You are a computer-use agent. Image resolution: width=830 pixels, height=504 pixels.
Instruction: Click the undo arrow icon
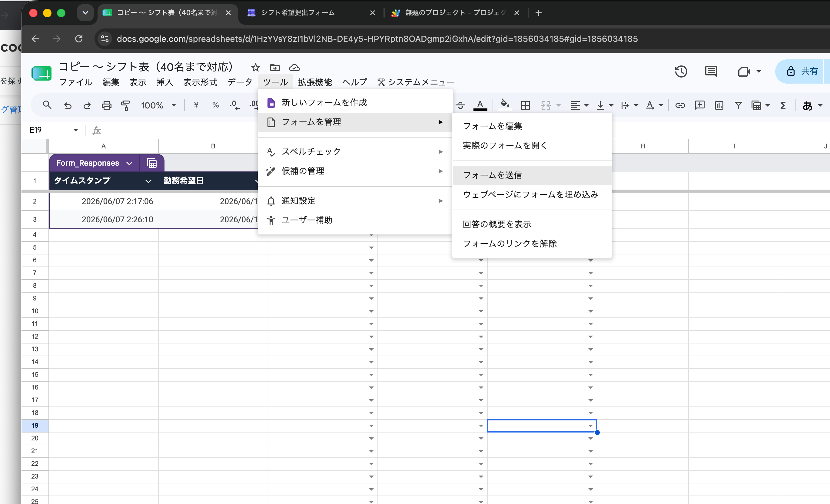[68, 105]
